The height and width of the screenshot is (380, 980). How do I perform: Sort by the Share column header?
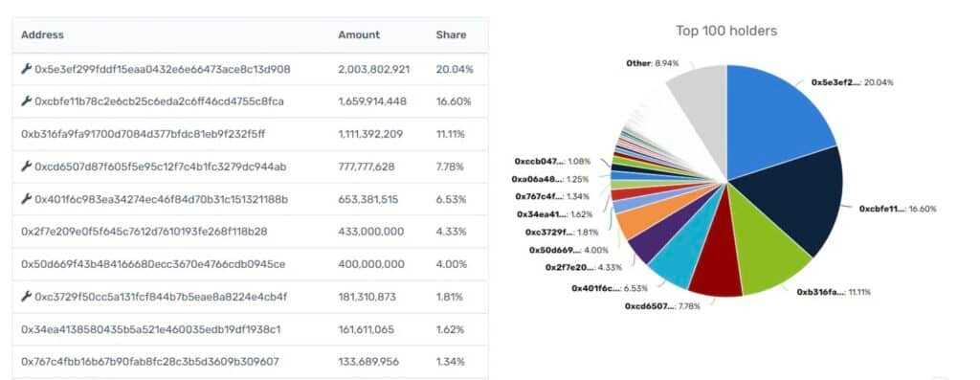point(452,35)
